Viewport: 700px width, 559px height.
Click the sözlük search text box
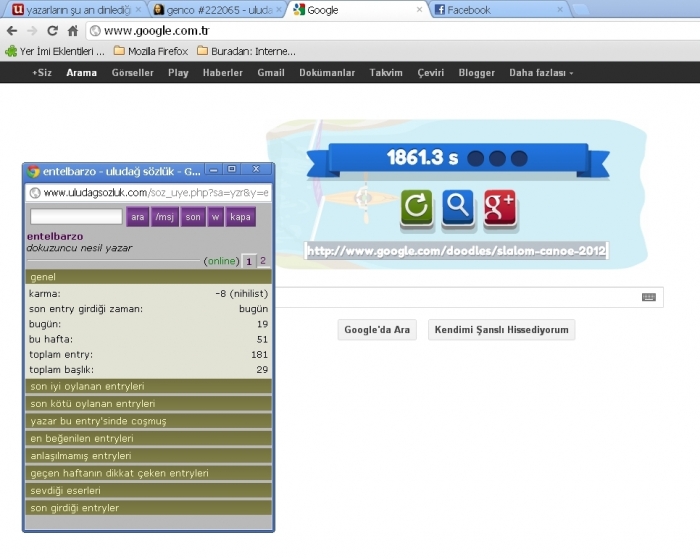coord(76,217)
